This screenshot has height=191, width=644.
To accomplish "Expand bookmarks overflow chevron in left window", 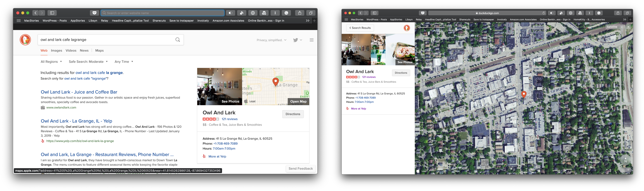I will 307,21.
